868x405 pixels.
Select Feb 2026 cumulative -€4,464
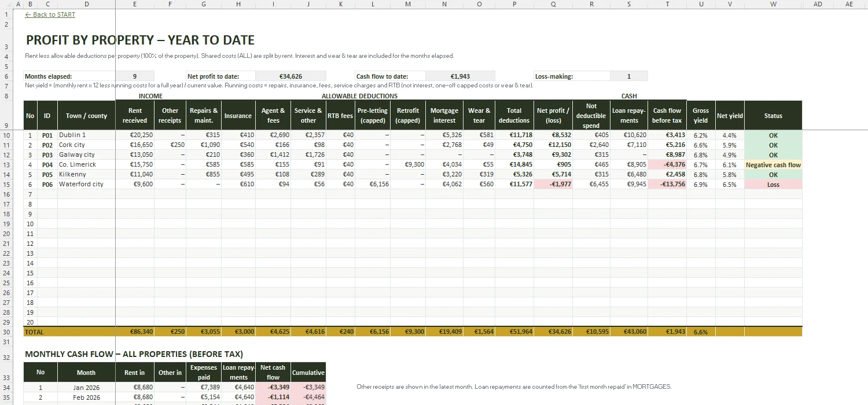308,397
